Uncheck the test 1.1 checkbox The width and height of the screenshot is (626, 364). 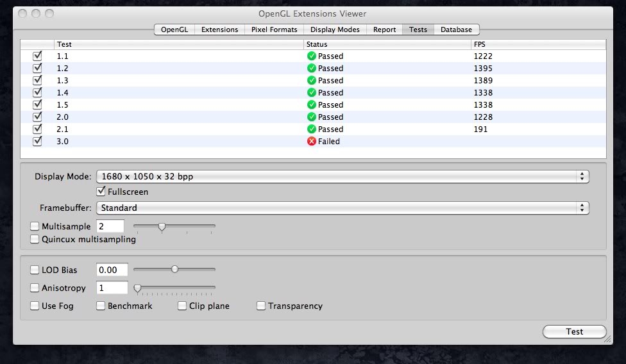click(37, 56)
